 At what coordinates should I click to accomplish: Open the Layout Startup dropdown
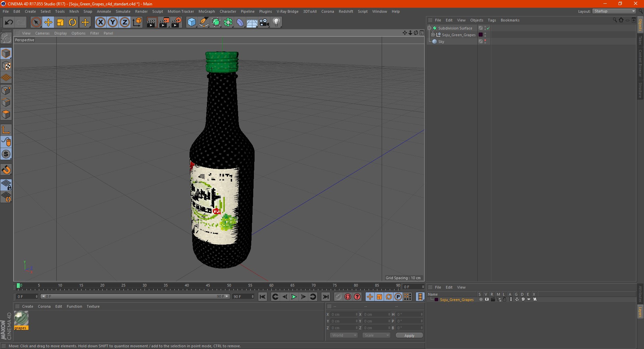(614, 11)
